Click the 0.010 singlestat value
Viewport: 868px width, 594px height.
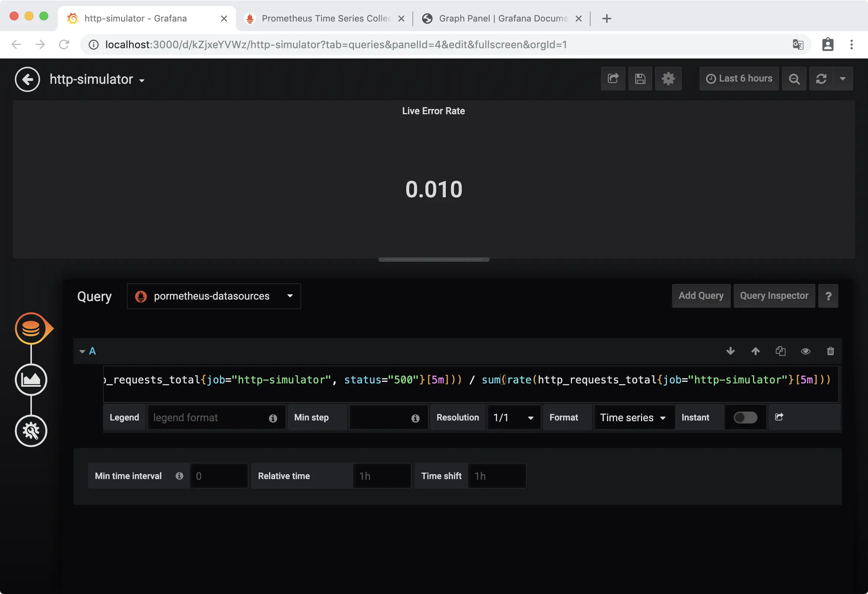pos(434,189)
